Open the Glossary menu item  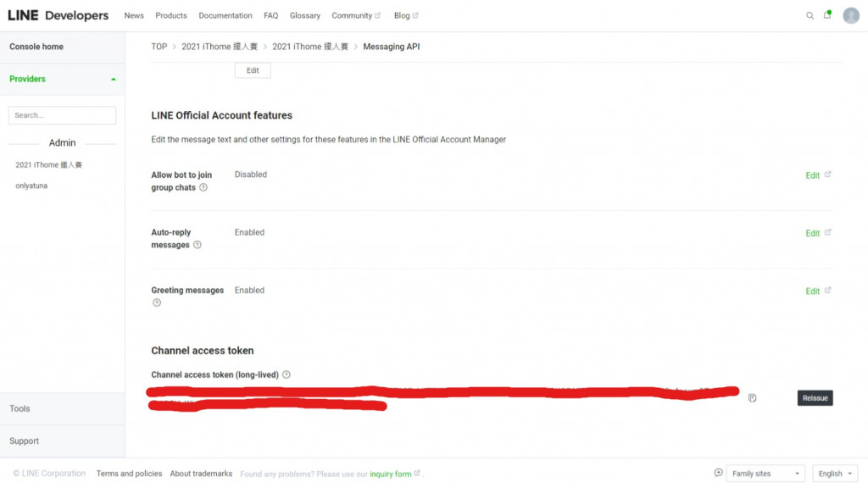click(305, 15)
